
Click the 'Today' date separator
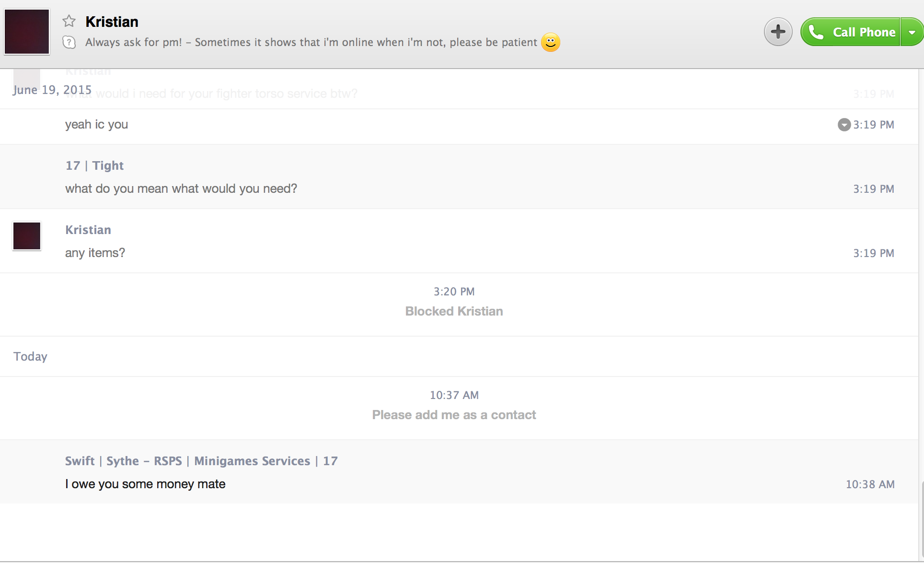pos(30,356)
